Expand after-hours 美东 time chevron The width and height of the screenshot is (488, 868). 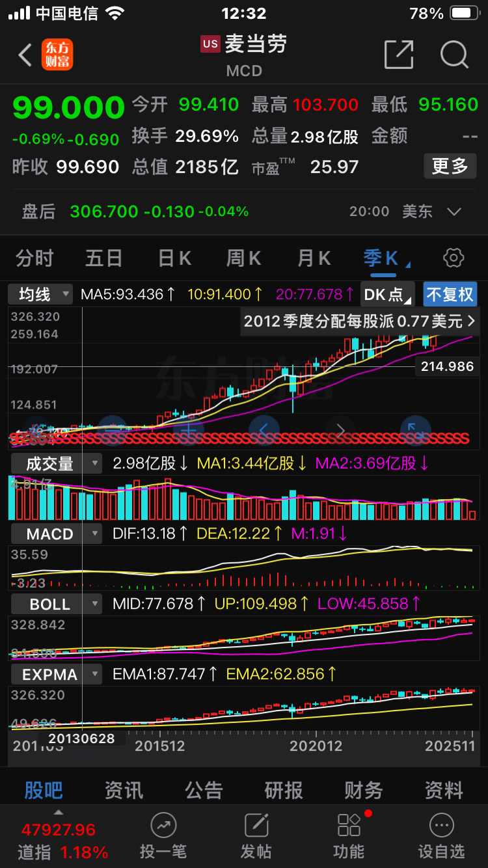[454, 211]
